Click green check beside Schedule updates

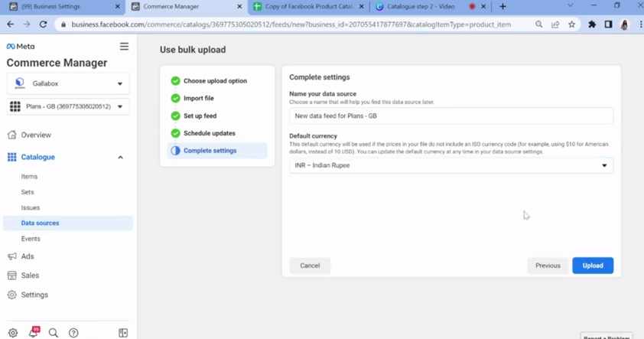[x=175, y=133]
